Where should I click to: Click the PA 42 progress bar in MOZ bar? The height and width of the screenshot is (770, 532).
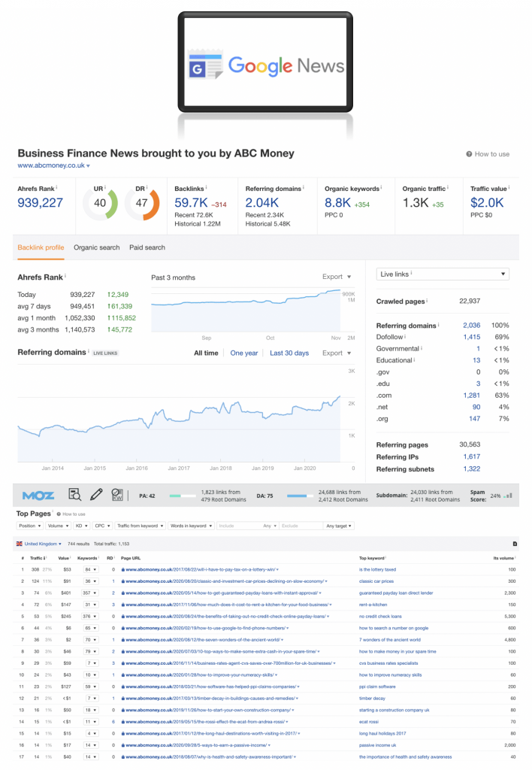[182, 496]
